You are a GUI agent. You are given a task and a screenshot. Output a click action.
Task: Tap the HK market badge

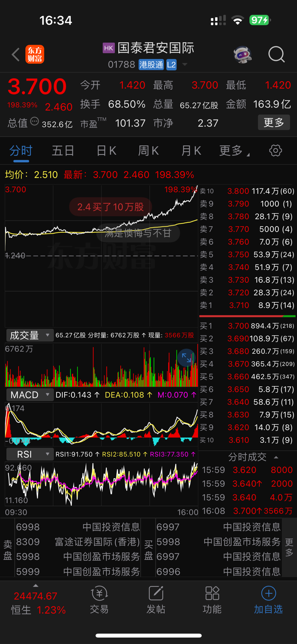pyautogui.click(x=109, y=48)
